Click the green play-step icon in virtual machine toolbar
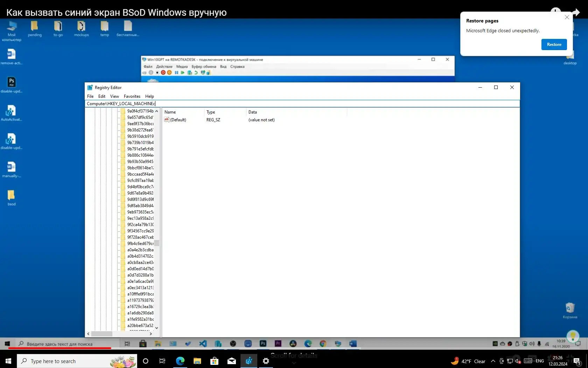Viewport: 588px width, 368px height. click(182, 73)
